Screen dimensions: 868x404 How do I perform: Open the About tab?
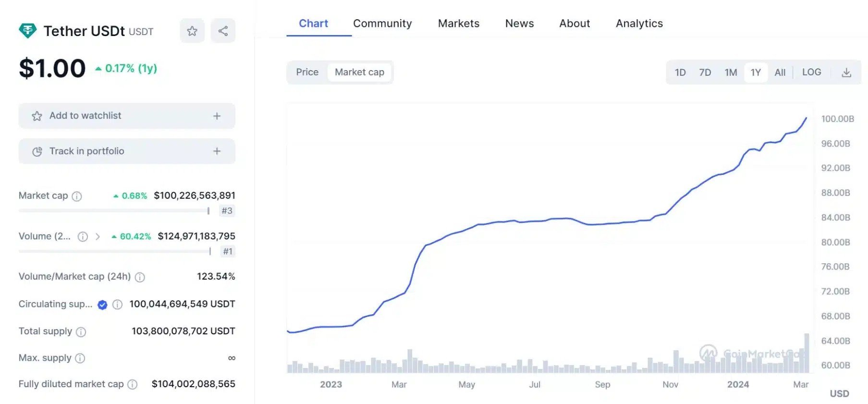click(x=575, y=24)
